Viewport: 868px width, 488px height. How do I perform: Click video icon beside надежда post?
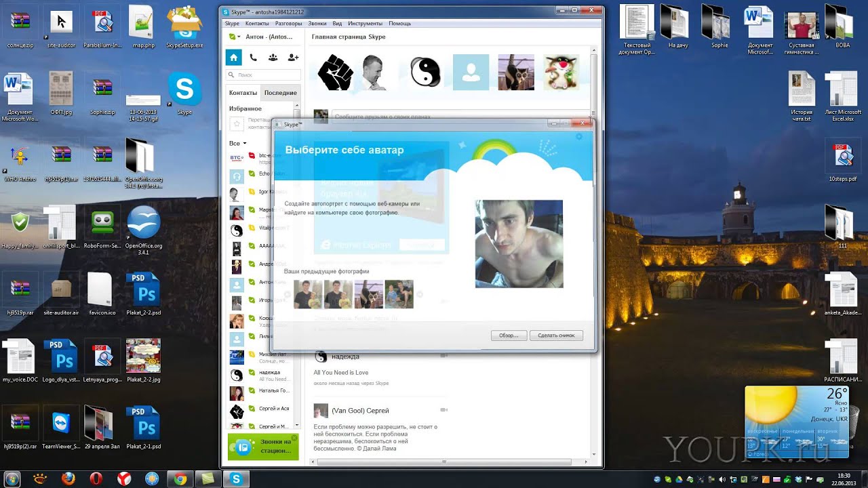[x=444, y=355]
